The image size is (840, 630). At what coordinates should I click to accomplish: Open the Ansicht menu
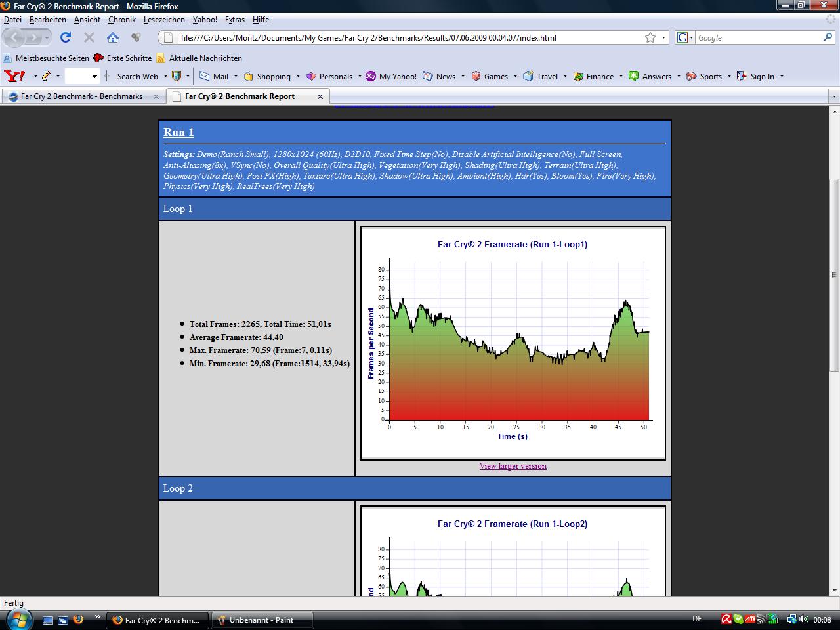click(87, 20)
